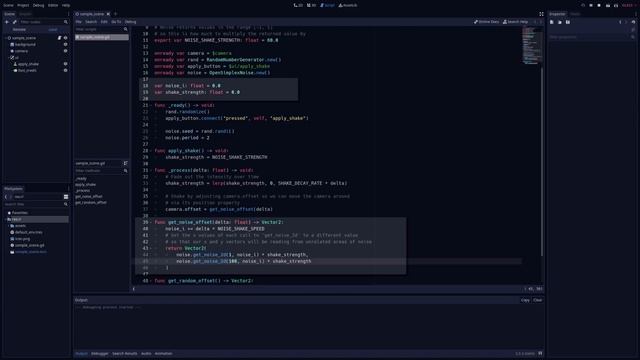Hide the apply_shake node
This screenshot has width=640, height=360.
(65, 64)
